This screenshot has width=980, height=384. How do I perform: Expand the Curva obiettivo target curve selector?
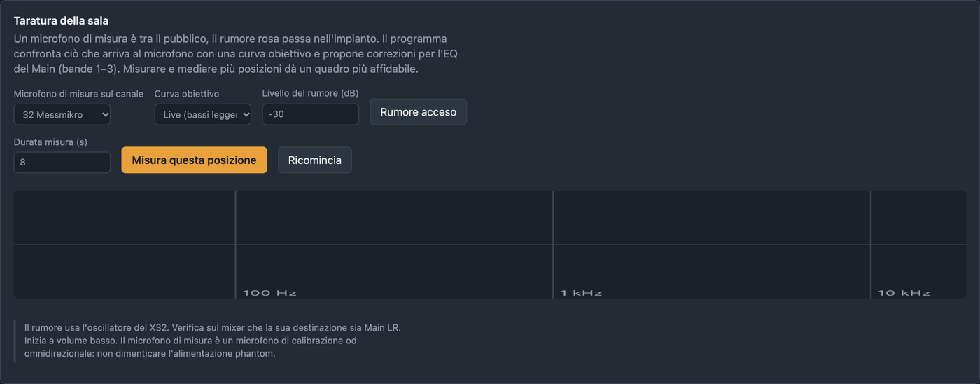pyautogui.click(x=202, y=114)
